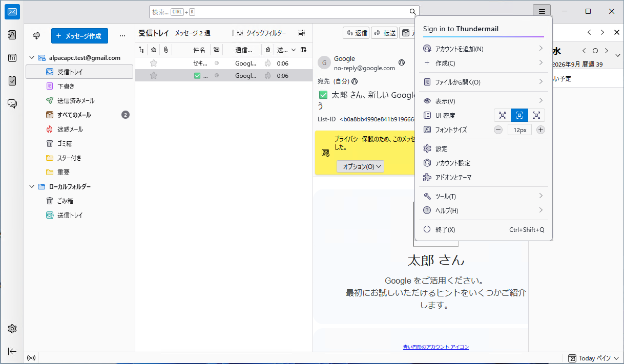Select 迷惑メール folder
This screenshot has width=624, height=364.
pyautogui.click(x=79, y=130)
